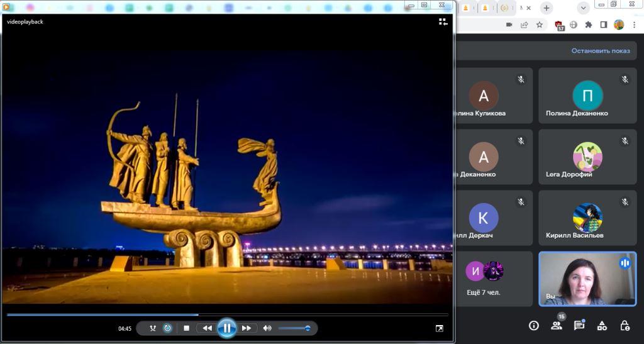This screenshot has width=644, height=344.
Task: Select the Кирилл Деркач participant tile
Action: (494, 218)
